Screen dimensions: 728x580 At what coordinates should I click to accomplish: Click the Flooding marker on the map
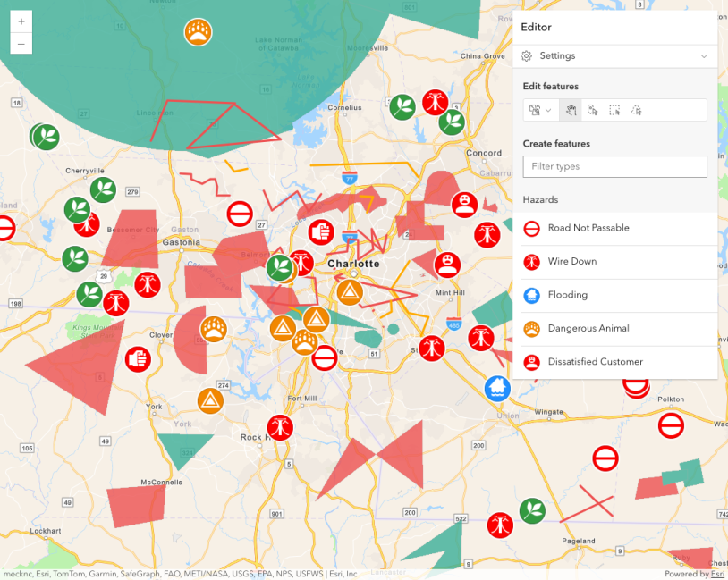tap(497, 388)
